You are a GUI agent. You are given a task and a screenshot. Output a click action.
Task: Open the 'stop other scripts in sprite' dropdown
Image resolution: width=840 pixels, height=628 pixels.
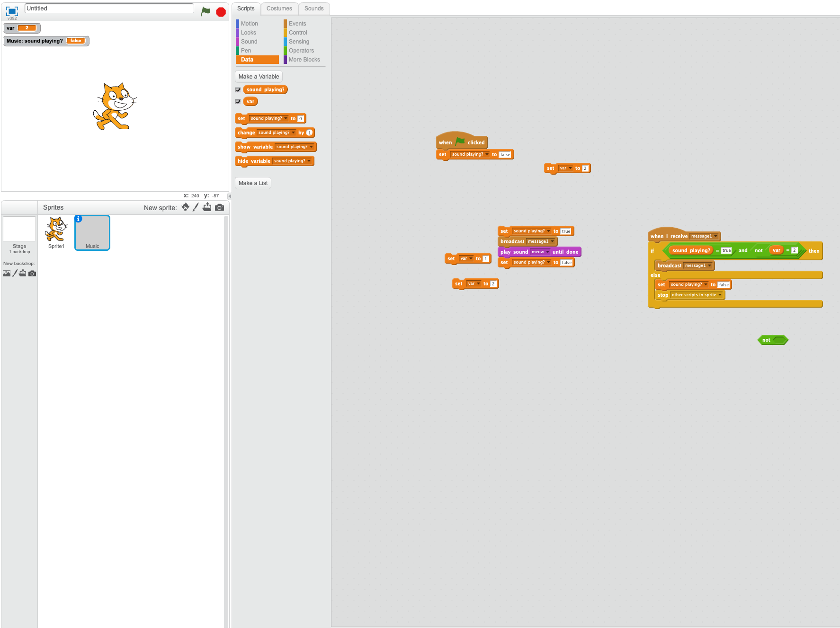coord(720,295)
